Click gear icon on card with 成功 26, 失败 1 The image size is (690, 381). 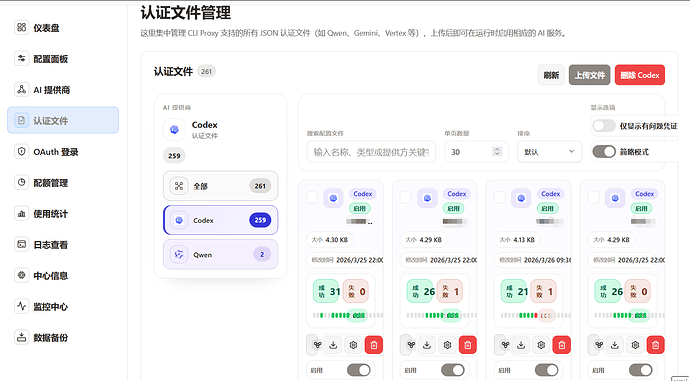448,345
